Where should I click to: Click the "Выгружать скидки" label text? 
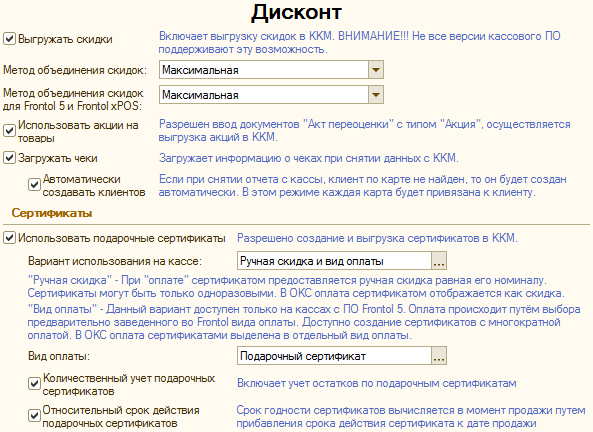[x=65, y=39]
